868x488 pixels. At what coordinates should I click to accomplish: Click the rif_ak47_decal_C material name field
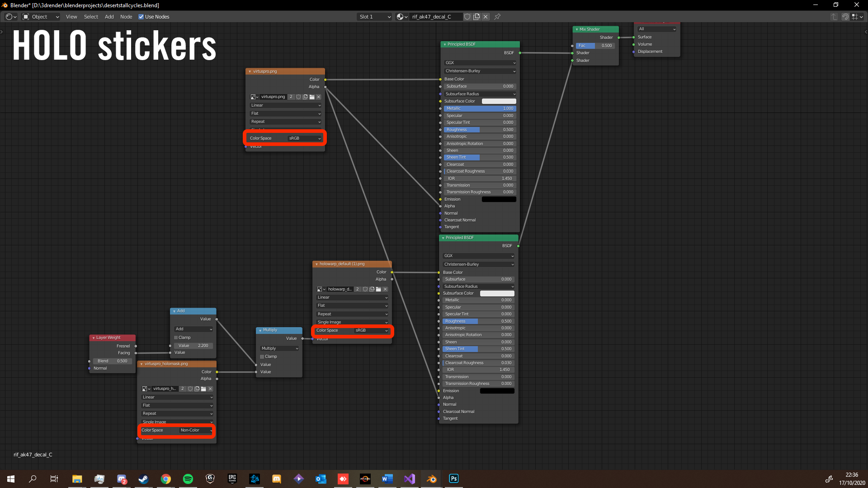[x=435, y=17]
